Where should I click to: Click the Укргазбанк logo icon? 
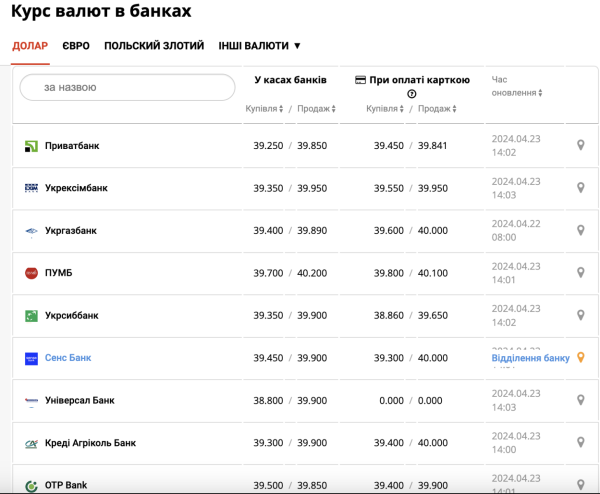(x=31, y=231)
